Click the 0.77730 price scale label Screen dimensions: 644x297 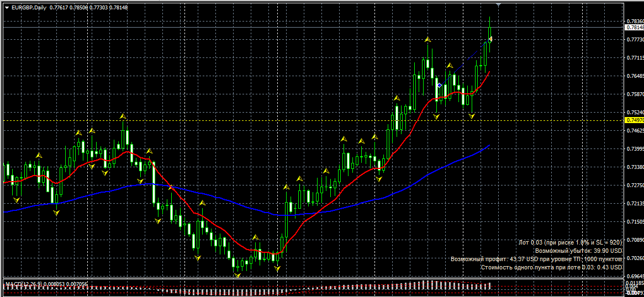pyautogui.click(x=635, y=39)
